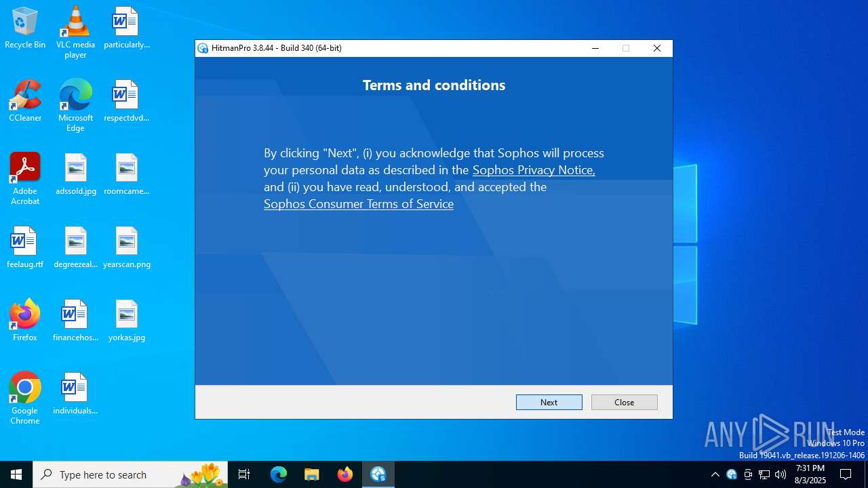Select the CCleaner desktop shortcut

click(25, 101)
